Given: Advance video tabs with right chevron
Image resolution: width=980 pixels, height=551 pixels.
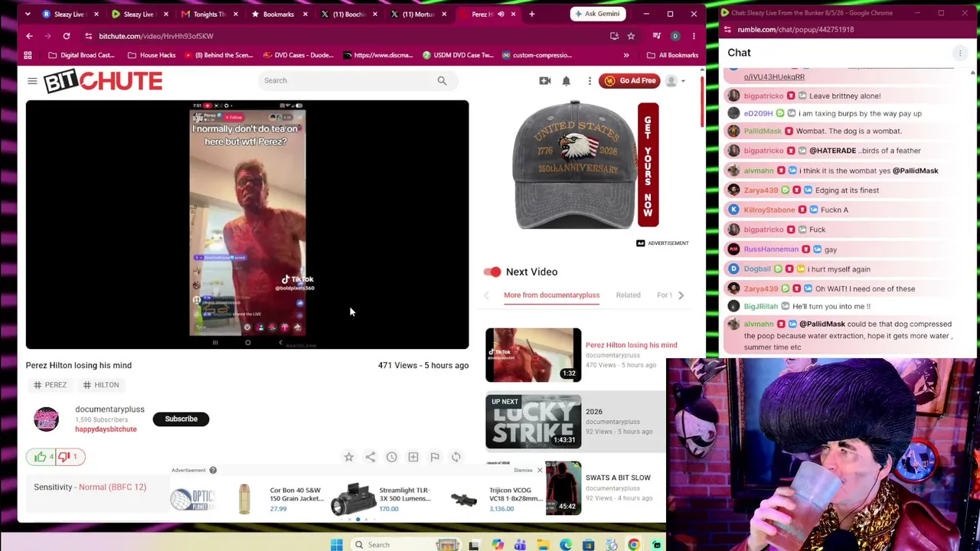Looking at the screenshot, I should pyautogui.click(x=681, y=295).
